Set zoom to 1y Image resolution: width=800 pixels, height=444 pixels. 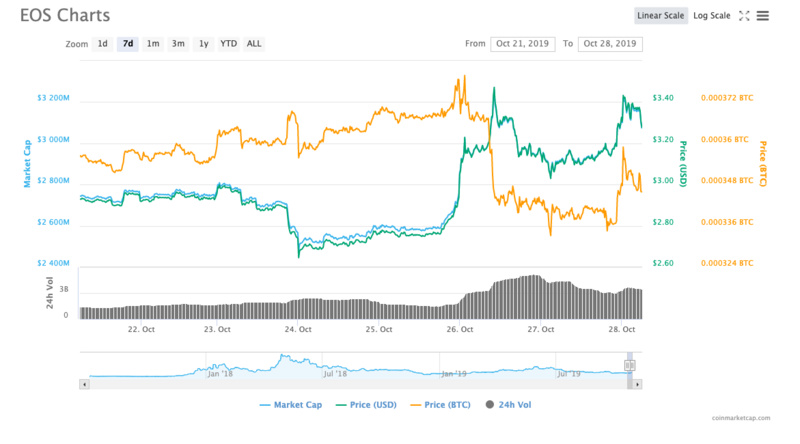203,44
